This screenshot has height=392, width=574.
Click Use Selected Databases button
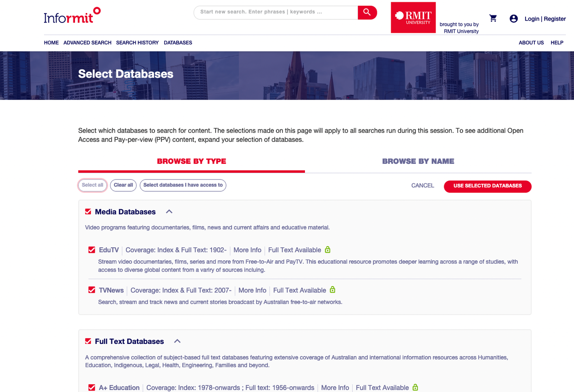click(487, 186)
